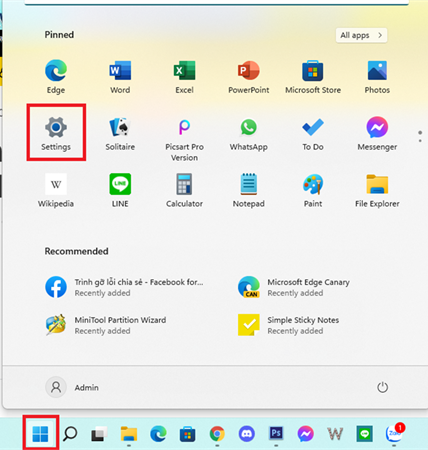
Task: Switch to Photoshop on the taskbar
Action: click(x=276, y=434)
